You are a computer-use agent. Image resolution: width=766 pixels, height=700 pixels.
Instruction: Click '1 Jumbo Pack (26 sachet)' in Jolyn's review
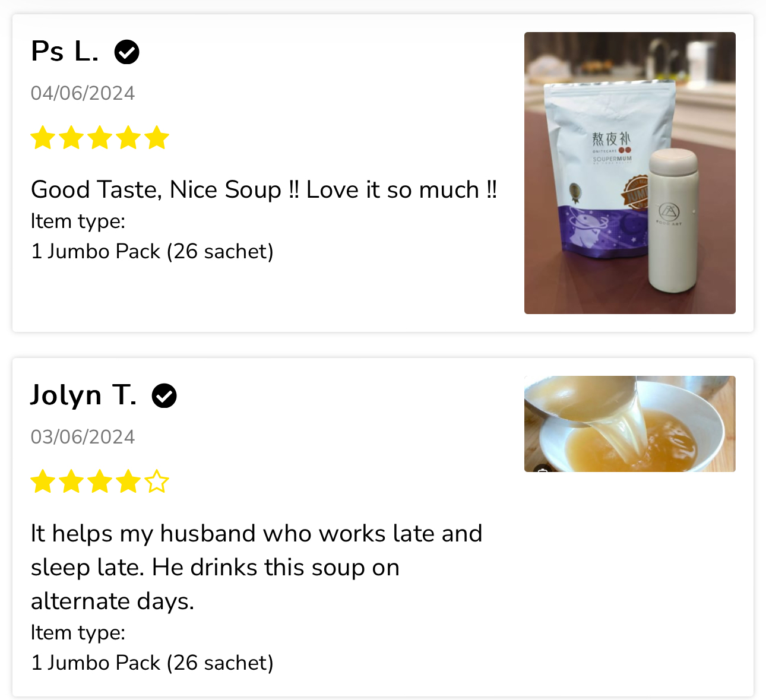click(152, 663)
